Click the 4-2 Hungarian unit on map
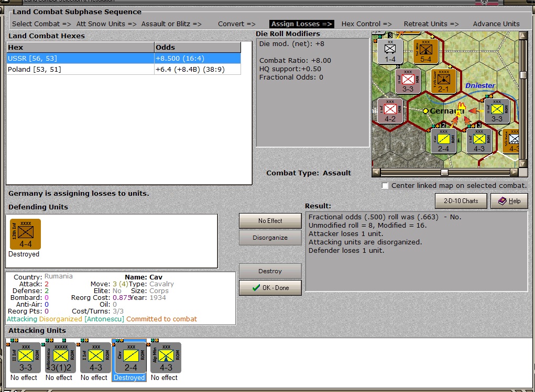 click(390, 110)
